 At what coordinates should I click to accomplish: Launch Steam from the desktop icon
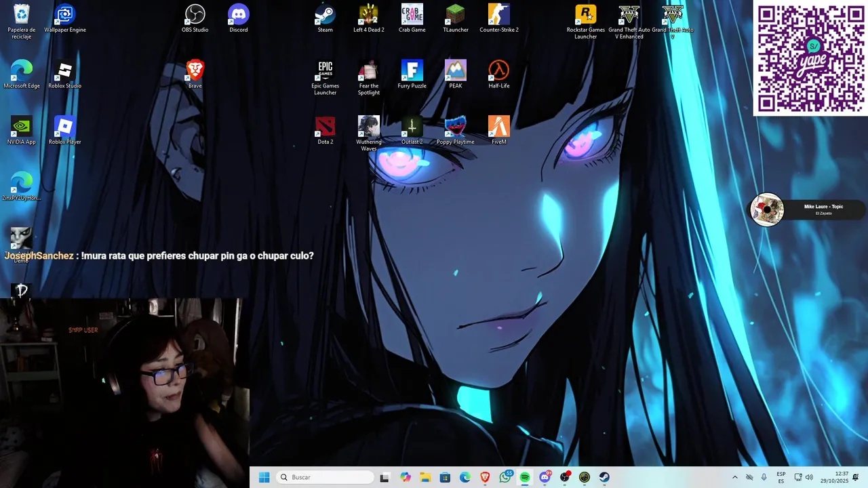(325, 18)
